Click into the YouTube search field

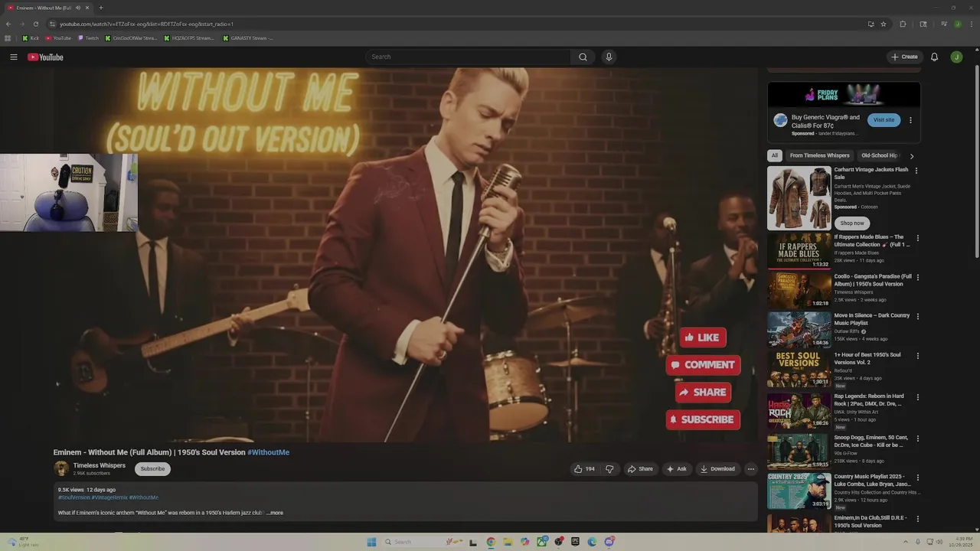click(x=469, y=57)
